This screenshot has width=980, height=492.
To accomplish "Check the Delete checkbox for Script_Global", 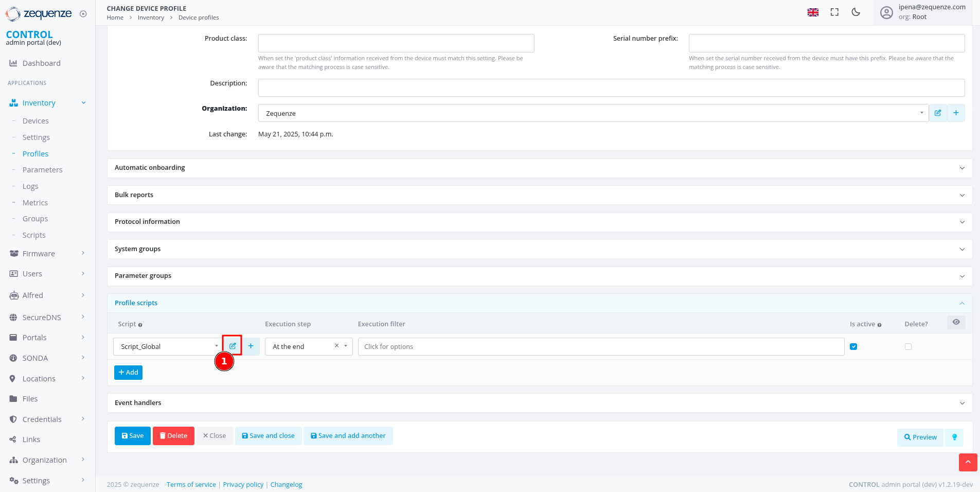I will (x=908, y=346).
